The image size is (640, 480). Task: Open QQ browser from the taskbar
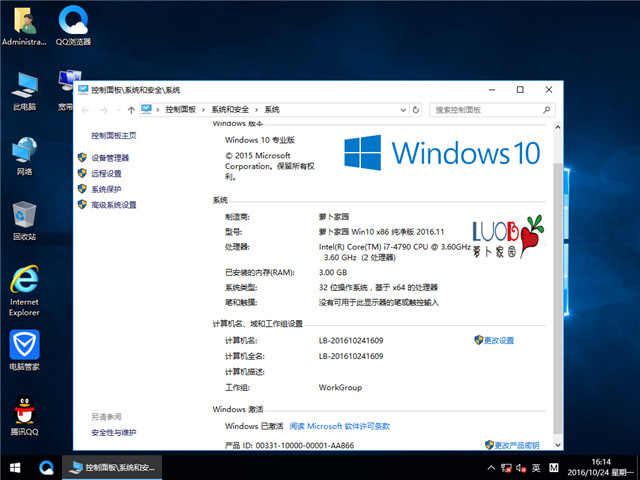(x=46, y=468)
